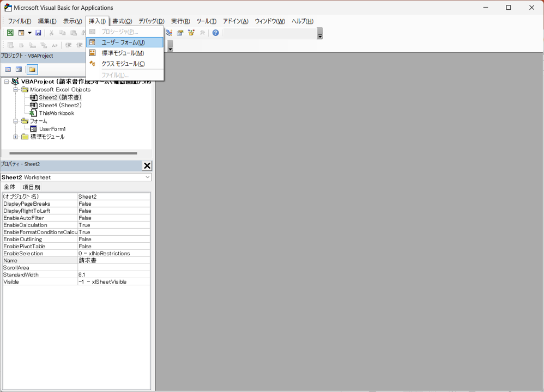
Task: Choose ユーザー フォーム from the Insert menu
Action: tap(123, 42)
